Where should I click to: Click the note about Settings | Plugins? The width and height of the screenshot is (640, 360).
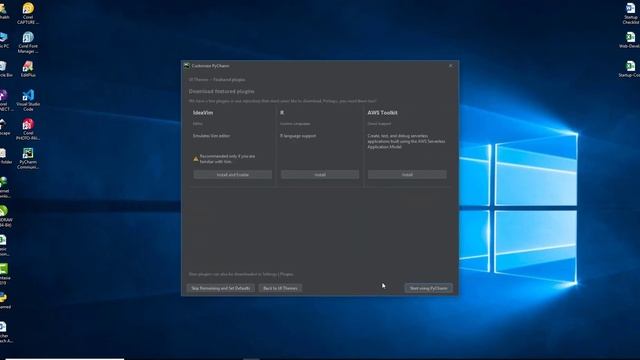point(241,274)
